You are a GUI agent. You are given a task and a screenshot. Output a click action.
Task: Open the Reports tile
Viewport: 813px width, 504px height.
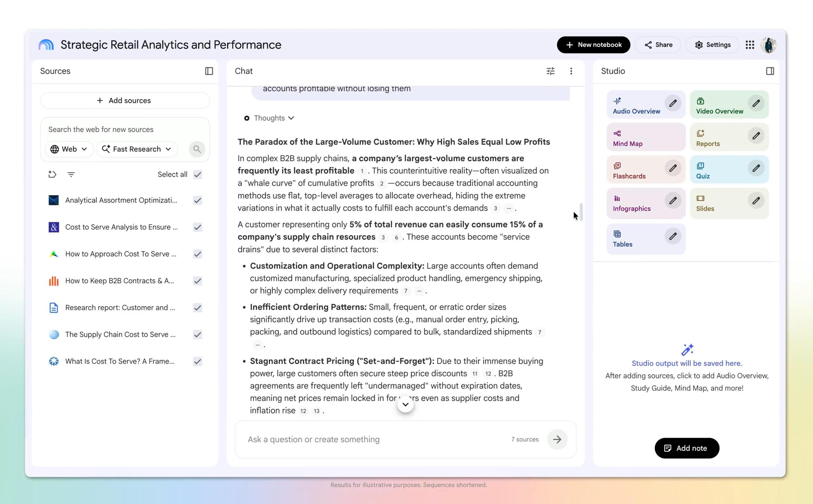[x=729, y=138]
